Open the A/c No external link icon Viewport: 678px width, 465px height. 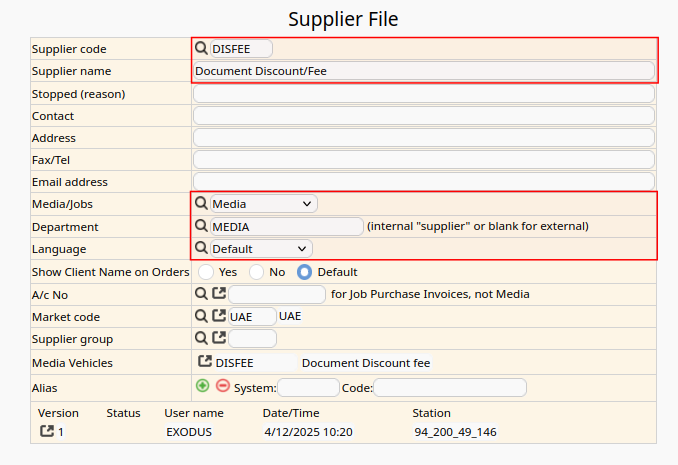coord(219,294)
